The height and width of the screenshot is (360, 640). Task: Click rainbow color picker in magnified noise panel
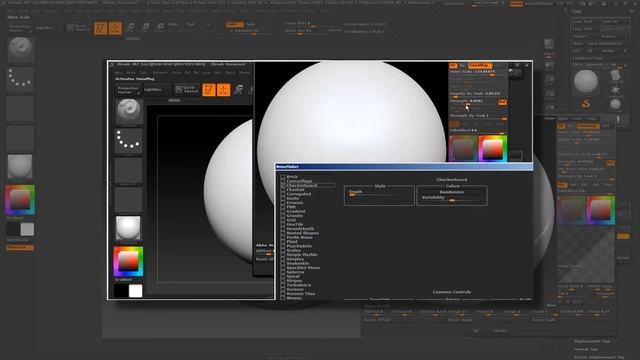coord(493,149)
